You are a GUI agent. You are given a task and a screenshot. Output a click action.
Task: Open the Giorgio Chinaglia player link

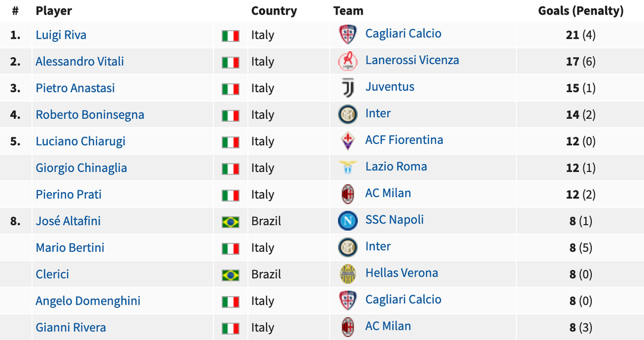(x=82, y=167)
